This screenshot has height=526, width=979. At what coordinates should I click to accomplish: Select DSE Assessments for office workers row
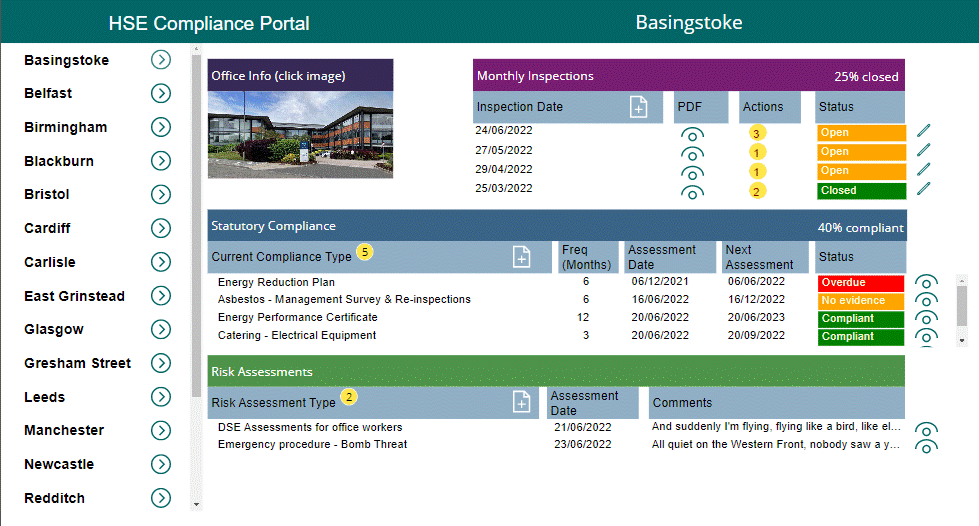310,427
